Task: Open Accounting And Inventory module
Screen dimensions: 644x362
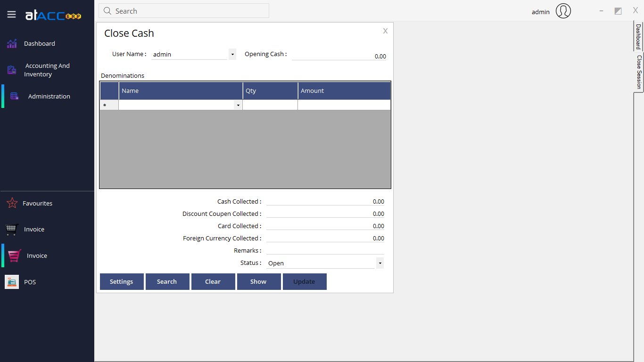Action: (11, 69)
